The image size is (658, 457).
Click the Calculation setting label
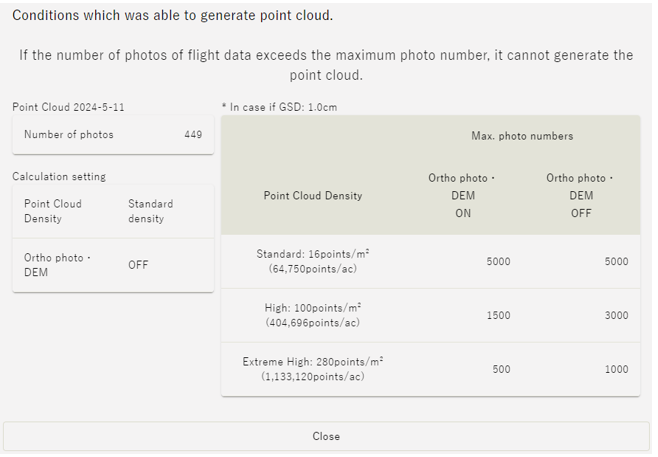coord(59,176)
